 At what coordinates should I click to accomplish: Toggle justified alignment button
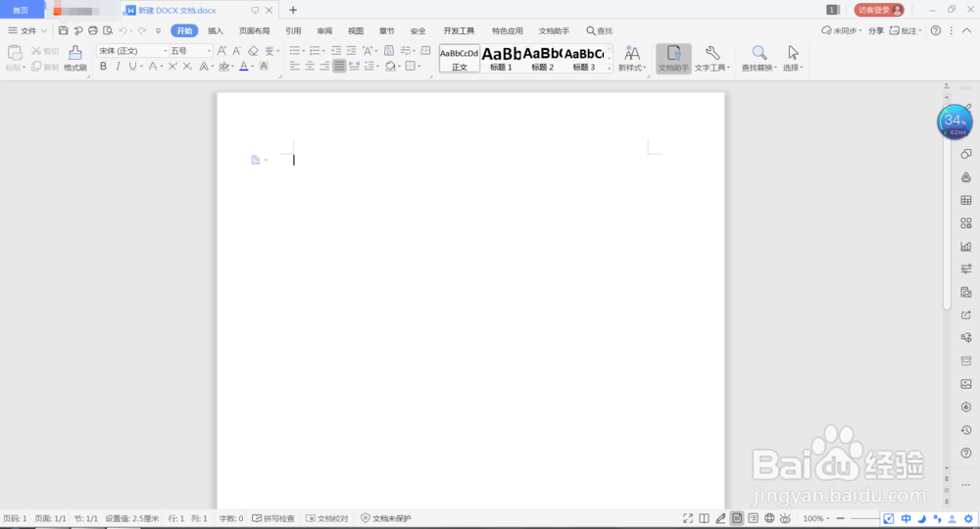click(339, 67)
